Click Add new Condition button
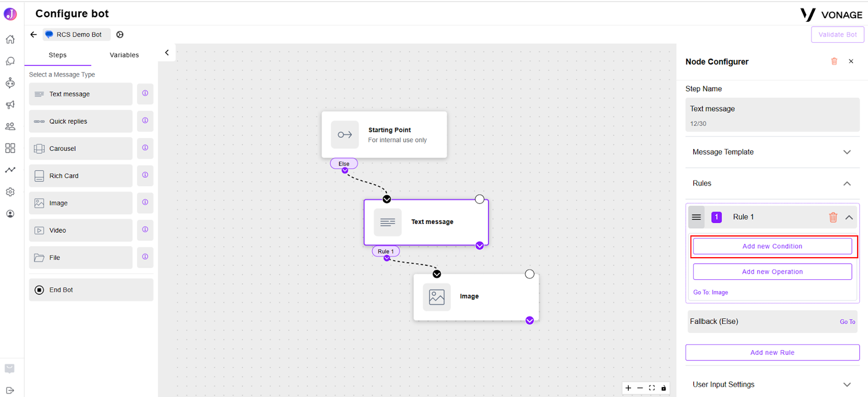 coord(773,246)
